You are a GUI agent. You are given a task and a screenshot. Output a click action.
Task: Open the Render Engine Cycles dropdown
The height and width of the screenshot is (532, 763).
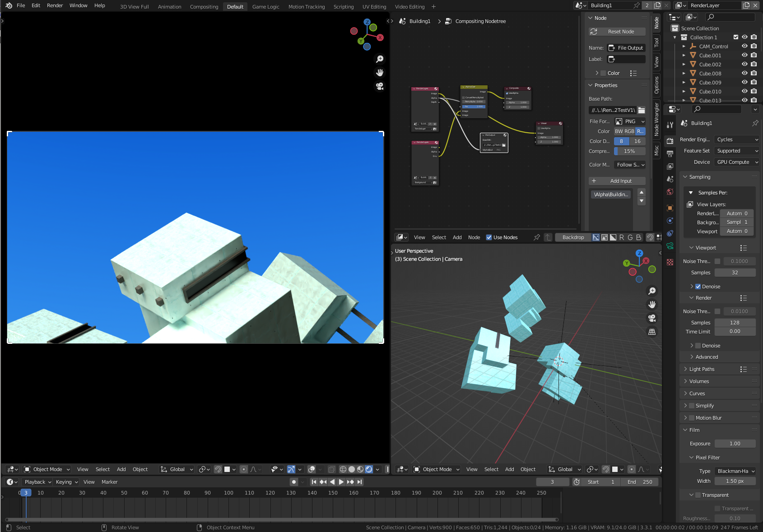[736, 139]
